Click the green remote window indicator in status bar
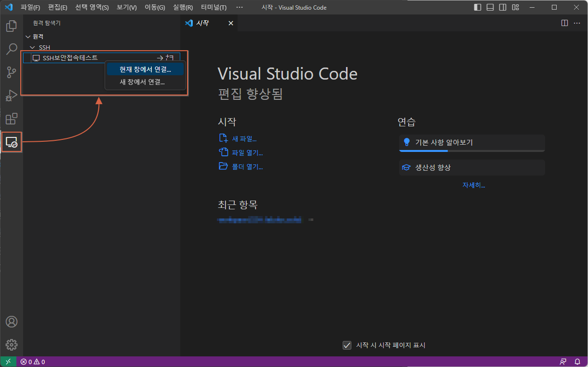The image size is (588, 367). pyautogui.click(x=8, y=362)
